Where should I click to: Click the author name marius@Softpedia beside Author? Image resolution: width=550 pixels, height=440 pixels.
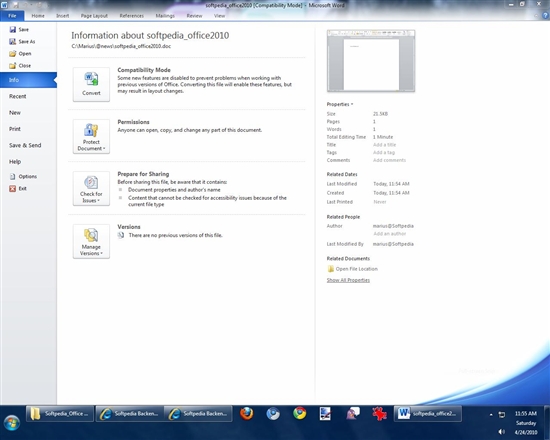point(393,226)
